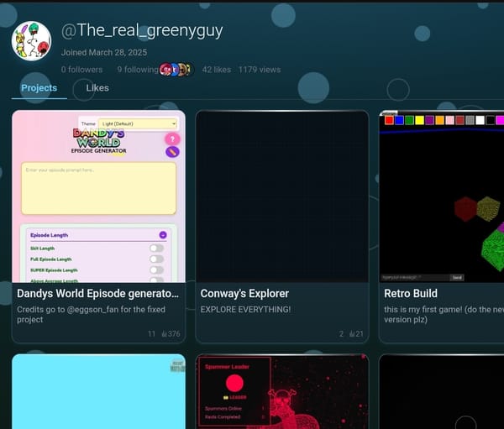The height and width of the screenshot is (429, 504).
Task: Click the 2 likes count on Conway's Explorer
Action: pos(341,334)
